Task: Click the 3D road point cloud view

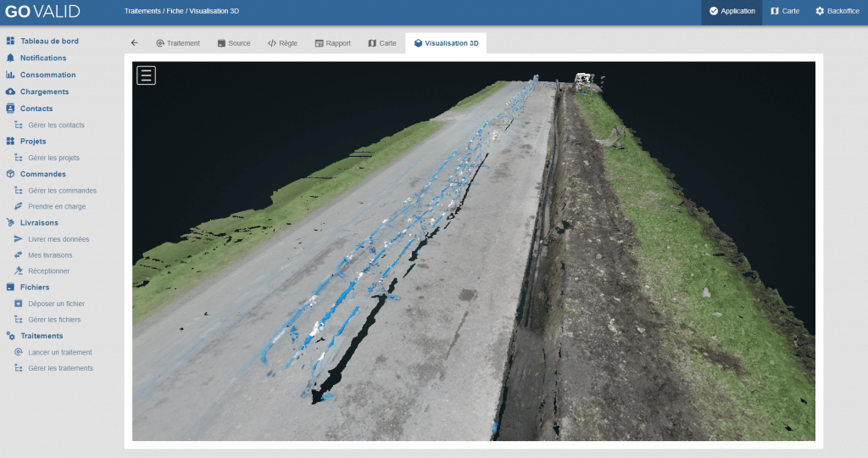Action: point(473,254)
